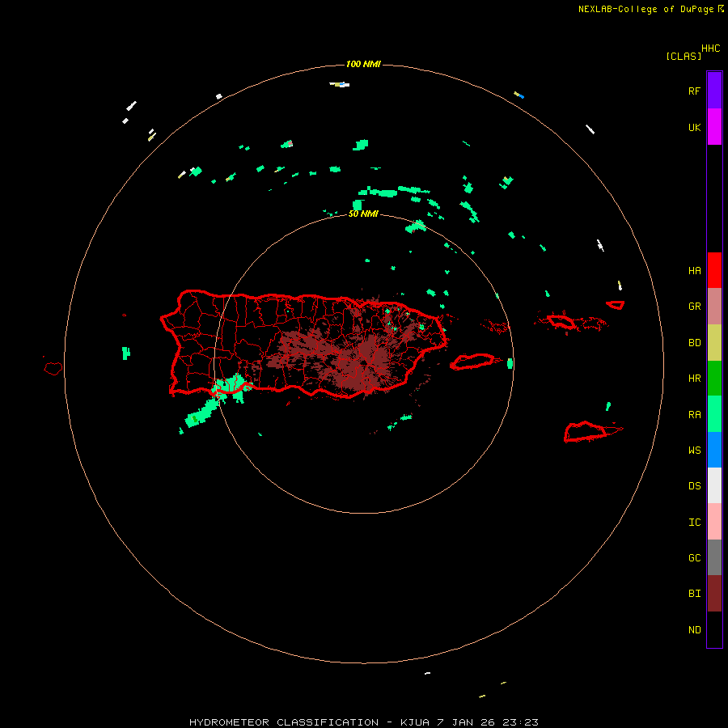Click the HA red legend swatch
Image resolution: width=728 pixels, height=728 pixels.
(714, 270)
